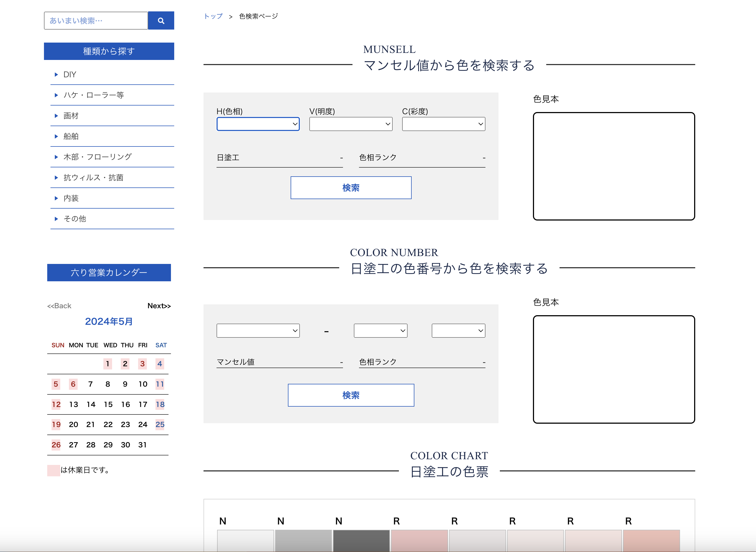Select the first N light gray swatch
Image resolution: width=756 pixels, height=552 pixels.
click(245, 541)
